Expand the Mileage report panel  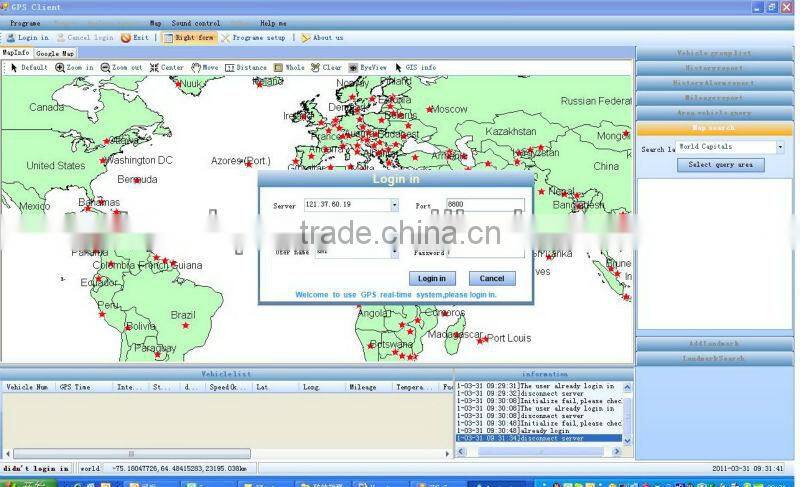(x=714, y=97)
